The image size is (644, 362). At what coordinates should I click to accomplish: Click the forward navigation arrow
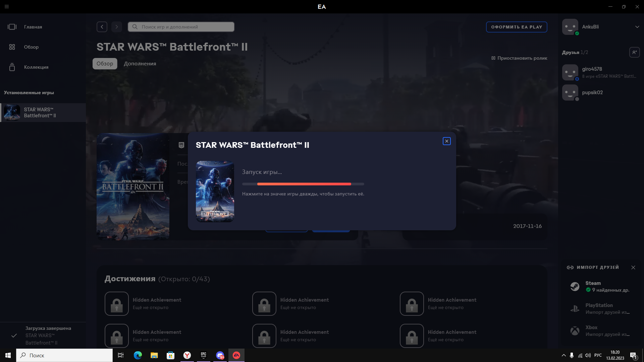click(x=117, y=27)
